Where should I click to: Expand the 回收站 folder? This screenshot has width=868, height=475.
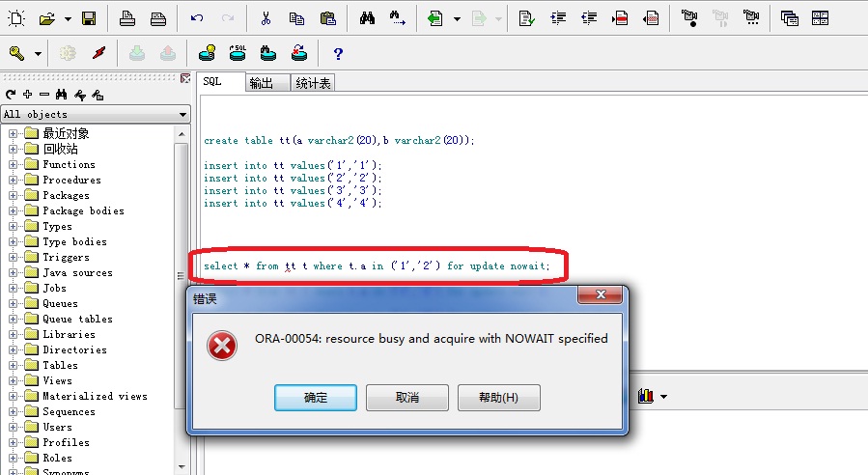13,149
